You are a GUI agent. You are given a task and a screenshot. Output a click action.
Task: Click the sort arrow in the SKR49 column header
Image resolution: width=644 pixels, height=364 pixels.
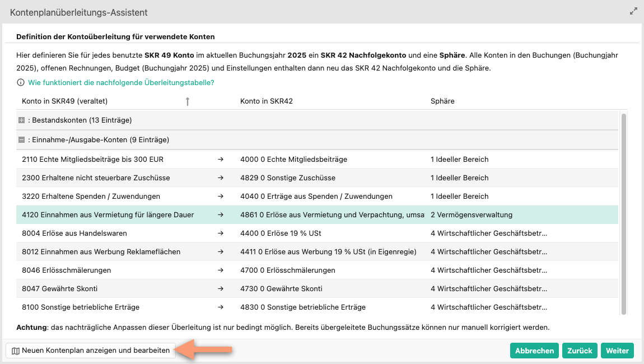tap(187, 101)
